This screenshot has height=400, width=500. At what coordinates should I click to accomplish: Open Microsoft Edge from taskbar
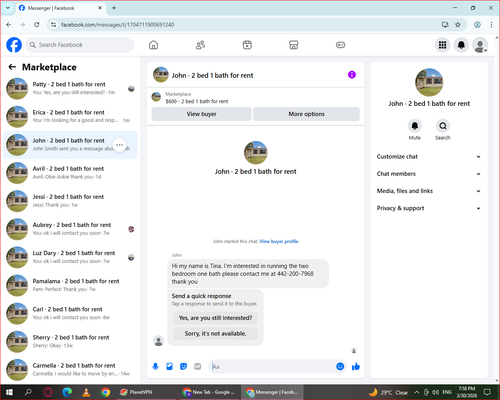(x=67, y=392)
